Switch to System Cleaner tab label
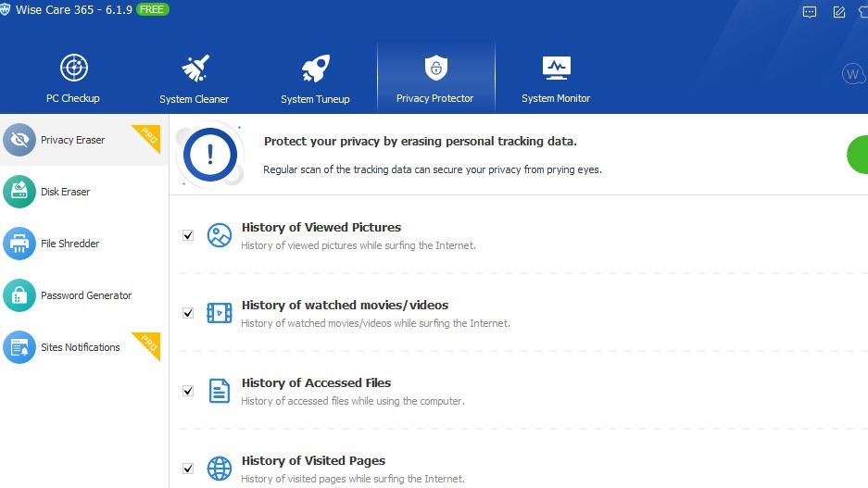 (x=194, y=99)
